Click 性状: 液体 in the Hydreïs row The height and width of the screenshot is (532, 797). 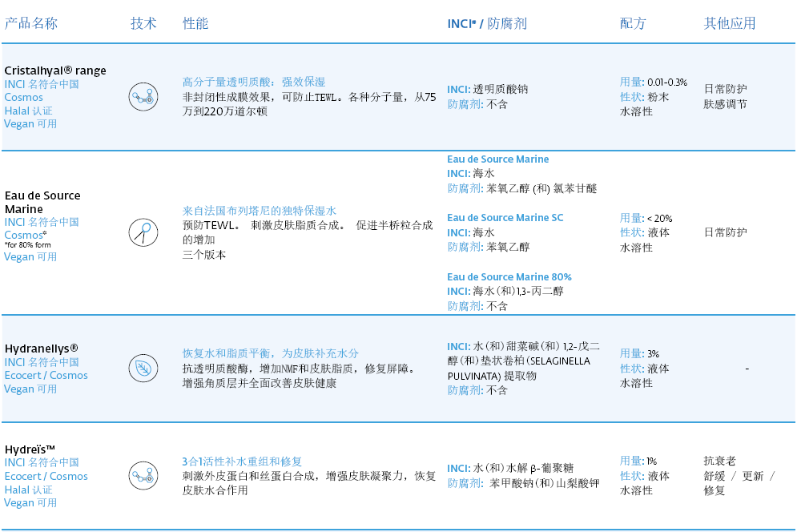(x=645, y=476)
